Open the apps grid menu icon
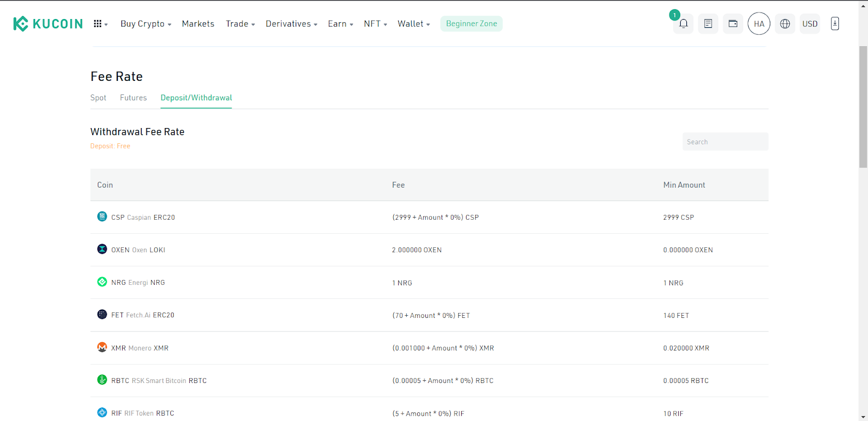 coord(98,24)
